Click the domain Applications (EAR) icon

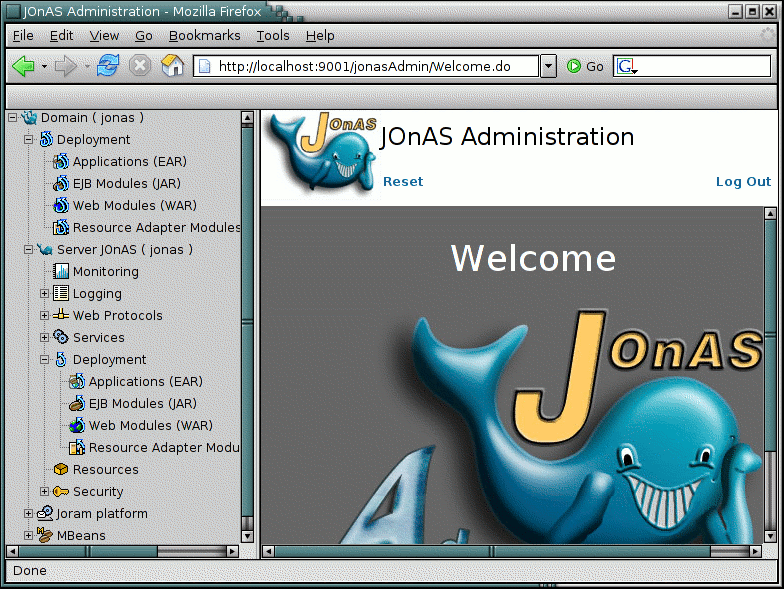coord(61,162)
